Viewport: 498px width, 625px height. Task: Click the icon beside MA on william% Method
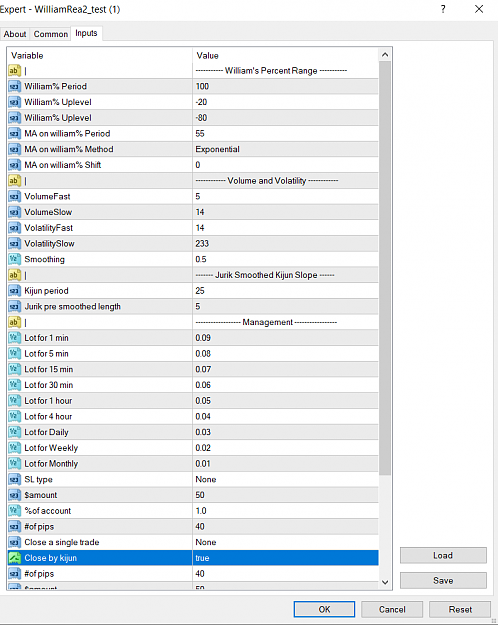click(x=14, y=149)
